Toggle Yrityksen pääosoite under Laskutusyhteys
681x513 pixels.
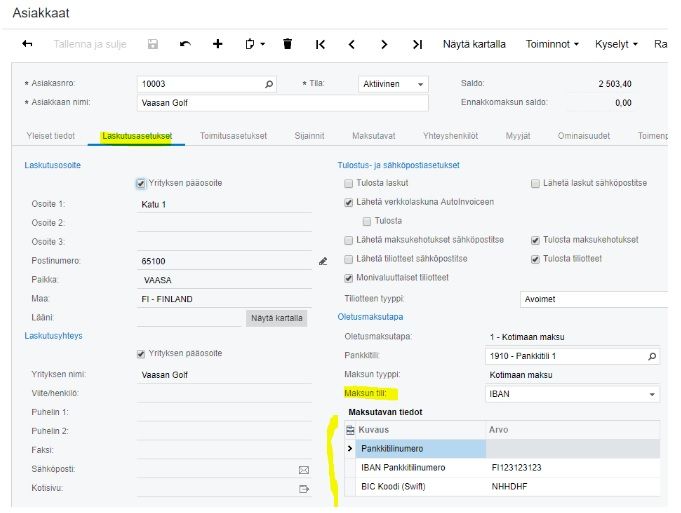point(141,354)
